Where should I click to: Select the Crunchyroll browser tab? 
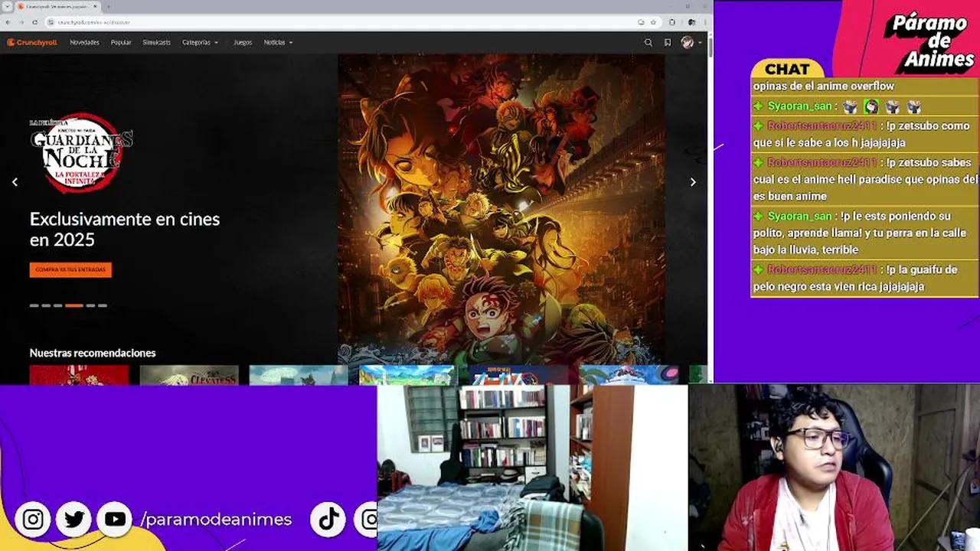(58, 6)
